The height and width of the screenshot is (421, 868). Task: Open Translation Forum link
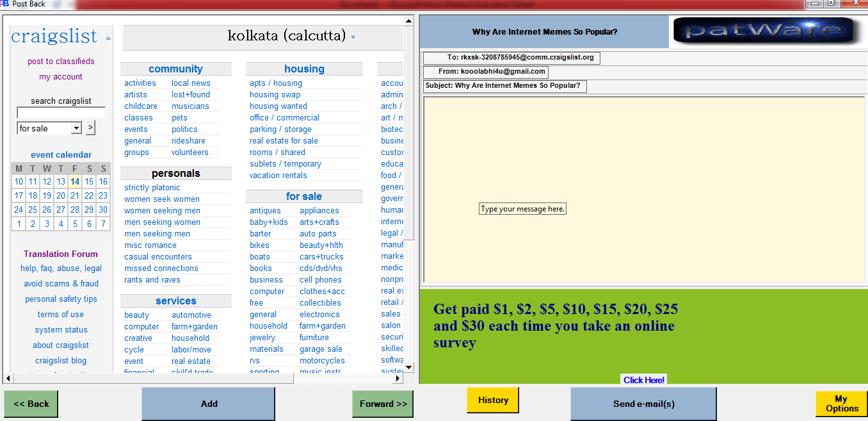(x=61, y=254)
